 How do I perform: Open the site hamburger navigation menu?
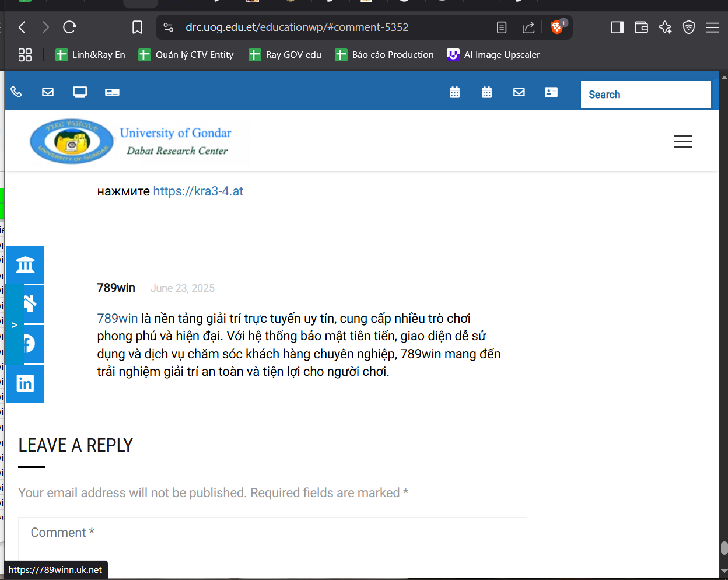[x=683, y=141]
